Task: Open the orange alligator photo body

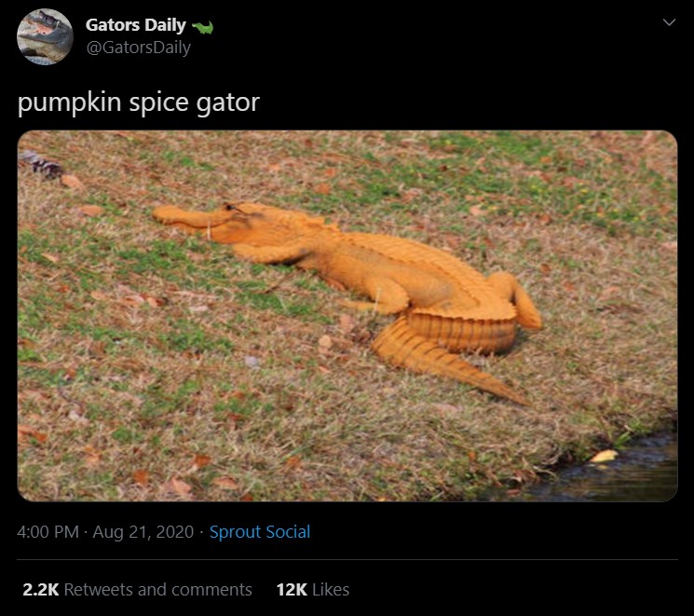Action: [347, 316]
